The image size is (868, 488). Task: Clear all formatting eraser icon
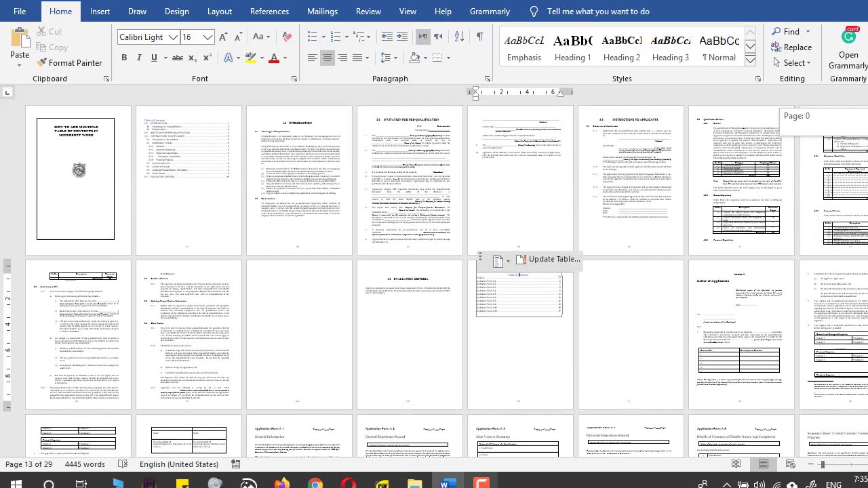(287, 37)
